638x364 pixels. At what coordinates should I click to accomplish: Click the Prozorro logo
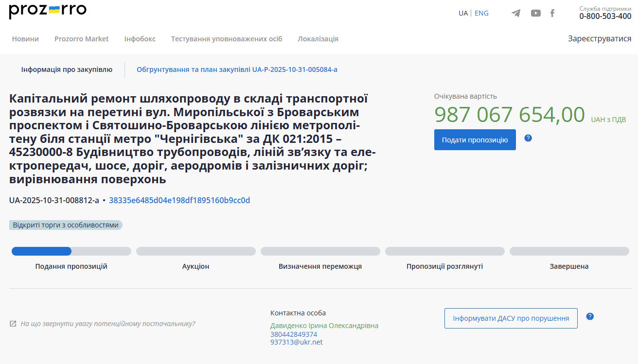[x=48, y=11]
